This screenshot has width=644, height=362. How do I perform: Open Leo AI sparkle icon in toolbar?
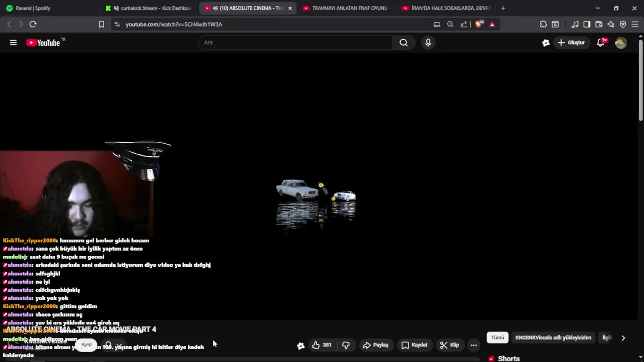coord(611,24)
